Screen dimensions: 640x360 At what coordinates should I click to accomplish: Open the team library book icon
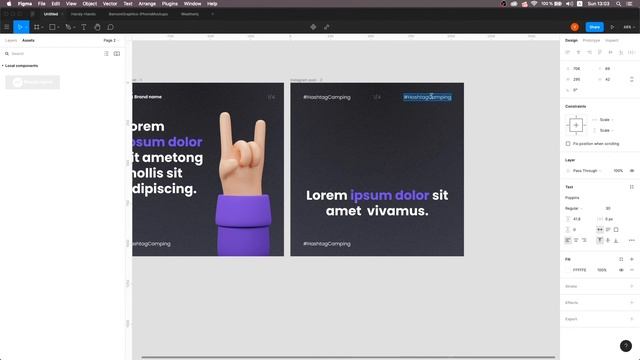(117, 53)
